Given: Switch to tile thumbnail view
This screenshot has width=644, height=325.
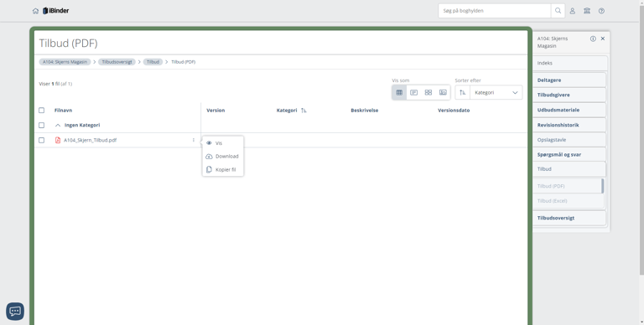Looking at the screenshot, I should [x=428, y=92].
